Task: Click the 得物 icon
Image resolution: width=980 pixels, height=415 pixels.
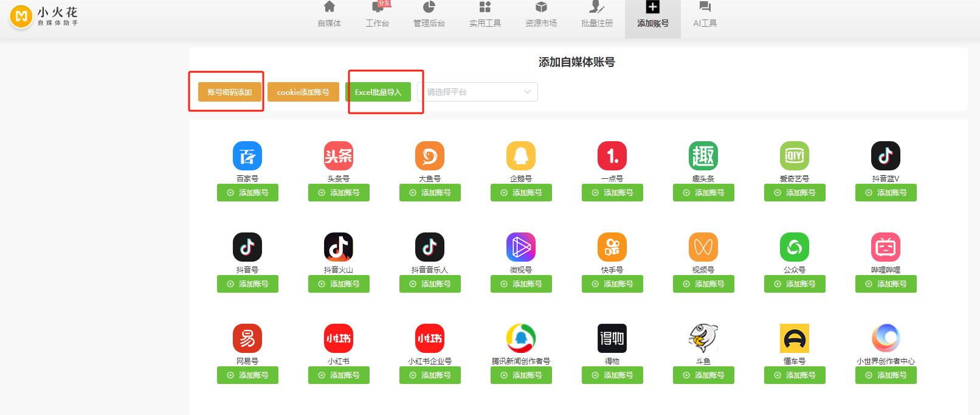Action: (612, 338)
